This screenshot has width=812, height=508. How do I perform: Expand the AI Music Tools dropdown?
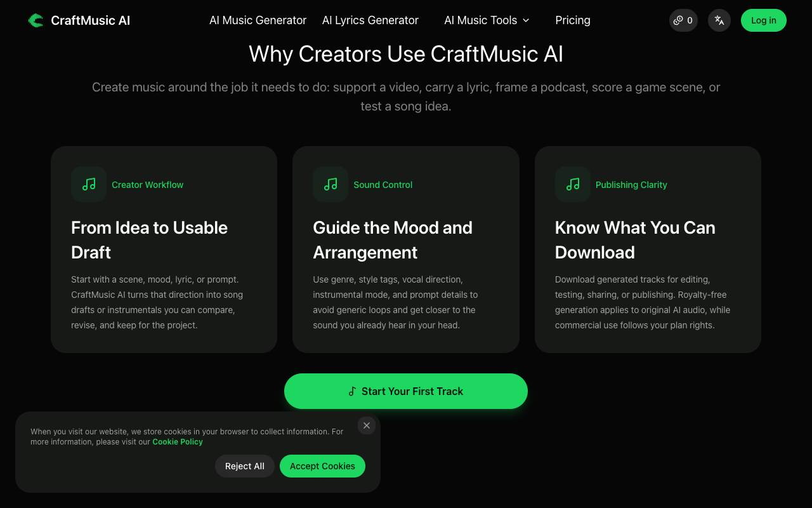pos(487,20)
